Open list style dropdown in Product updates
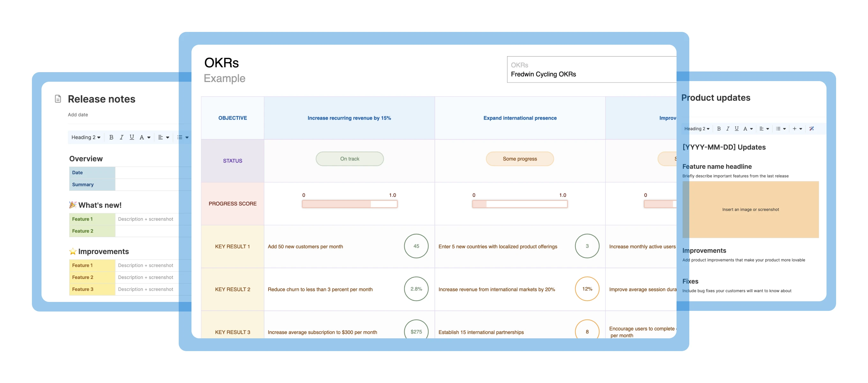 [780, 128]
